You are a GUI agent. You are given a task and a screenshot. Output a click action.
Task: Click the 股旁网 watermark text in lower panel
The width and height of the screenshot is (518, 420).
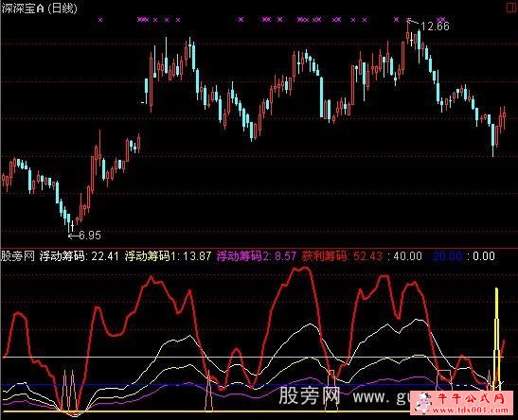pyautogui.click(x=310, y=395)
